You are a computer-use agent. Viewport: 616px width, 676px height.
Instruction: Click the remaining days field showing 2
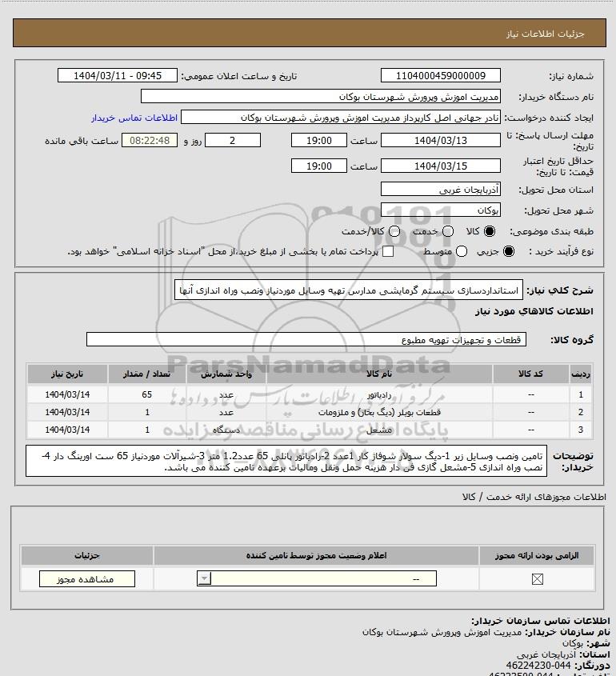(232, 140)
